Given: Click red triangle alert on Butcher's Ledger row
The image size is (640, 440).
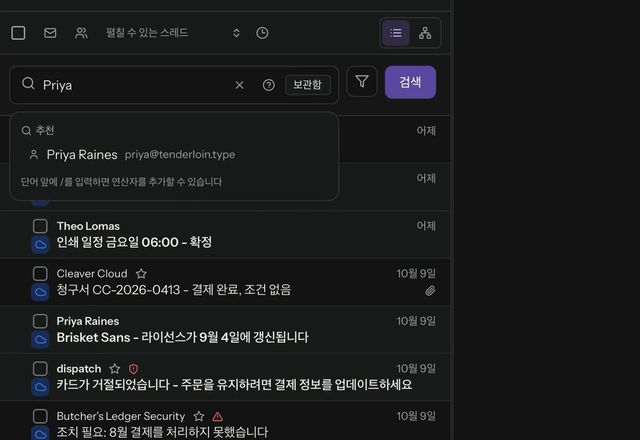Looking at the screenshot, I should click(x=218, y=416).
